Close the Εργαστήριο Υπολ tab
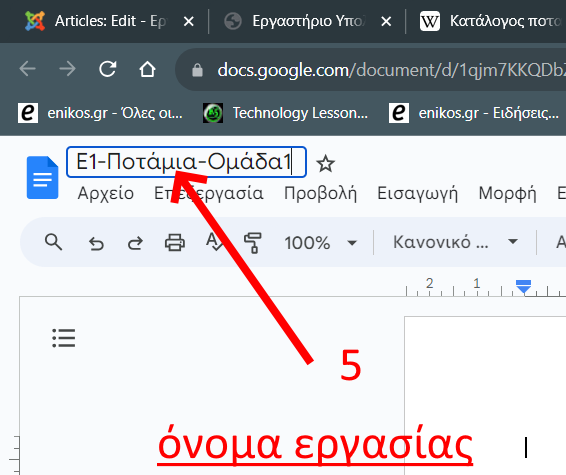566x475 pixels. (x=386, y=22)
